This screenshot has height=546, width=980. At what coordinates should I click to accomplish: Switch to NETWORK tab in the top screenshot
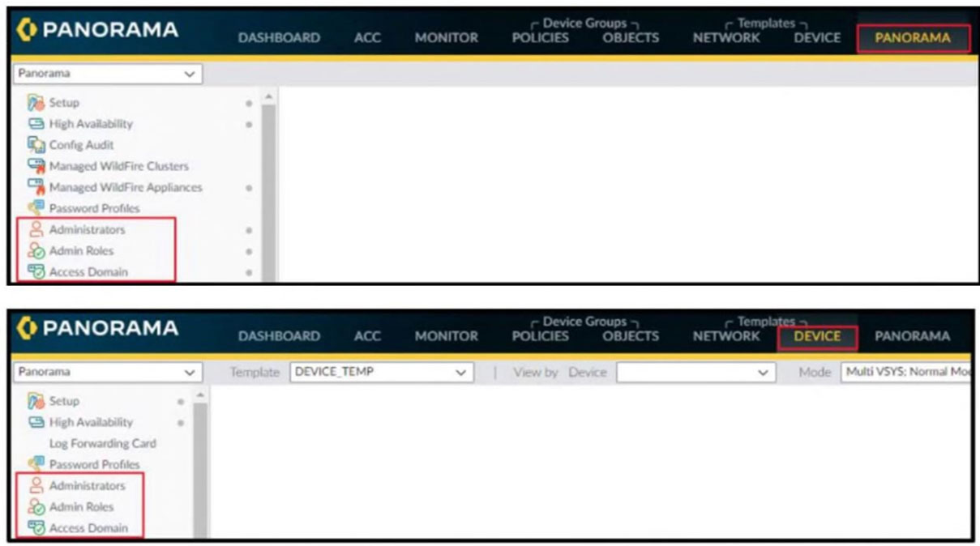tap(726, 38)
